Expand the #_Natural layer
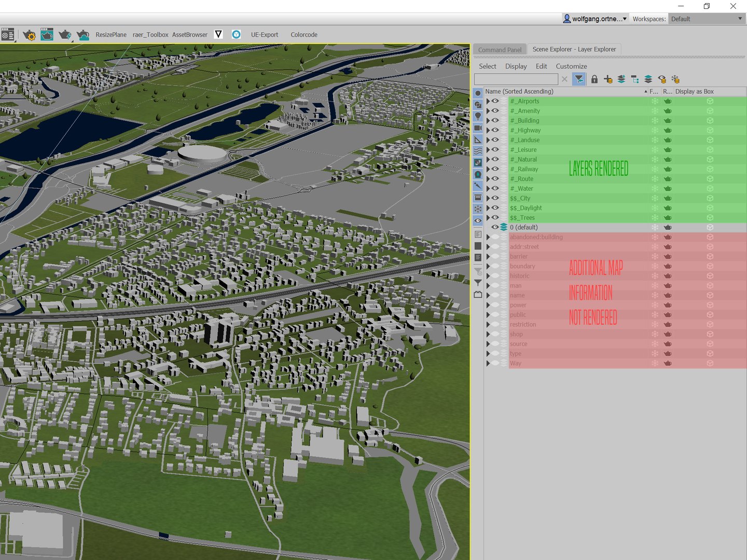 point(488,159)
